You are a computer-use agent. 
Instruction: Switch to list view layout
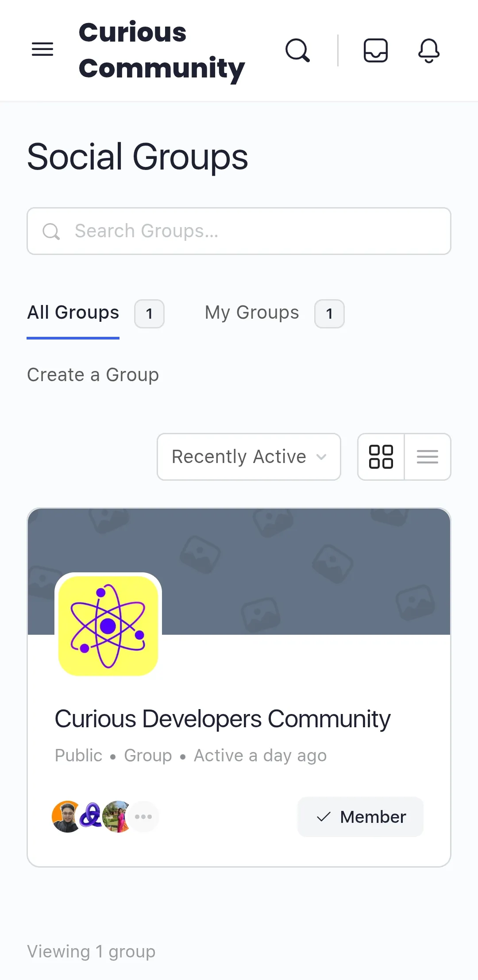(428, 457)
